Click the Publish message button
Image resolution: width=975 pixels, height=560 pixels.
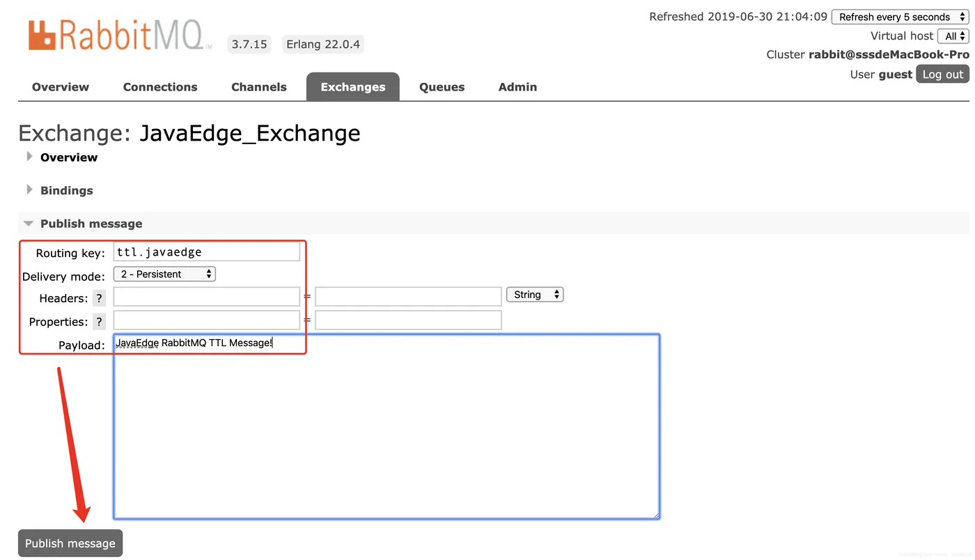click(x=70, y=543)
